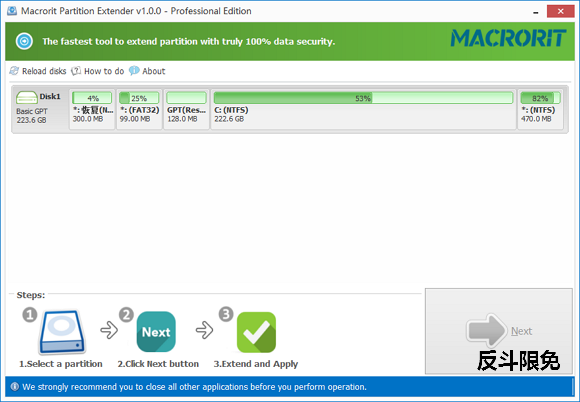This screenshot has height=402, width=580.
Task: Click the gray Next arrow icon
Action: [x=486, y=330]
